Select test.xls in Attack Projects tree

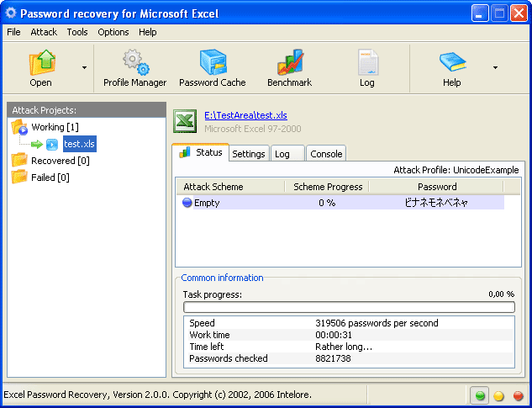[x=79, y=144]
